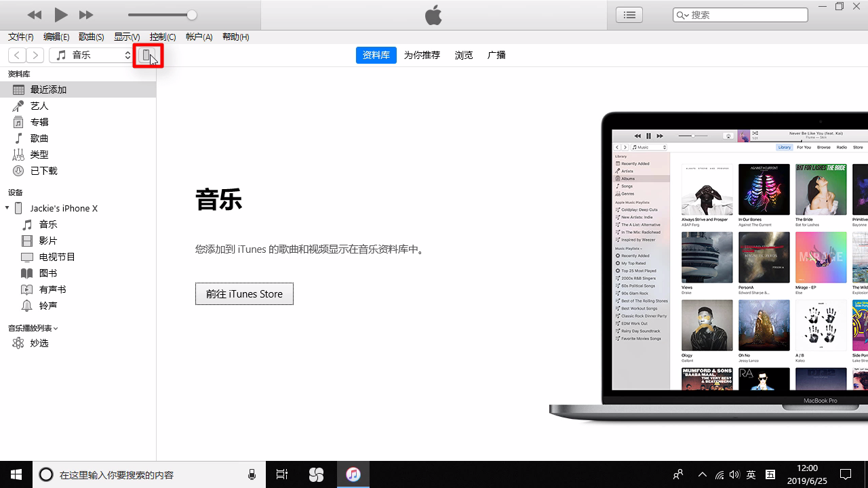Screen dimensions: 868x488
Task: Click the iPhone device button
Action: click(146, 56)
